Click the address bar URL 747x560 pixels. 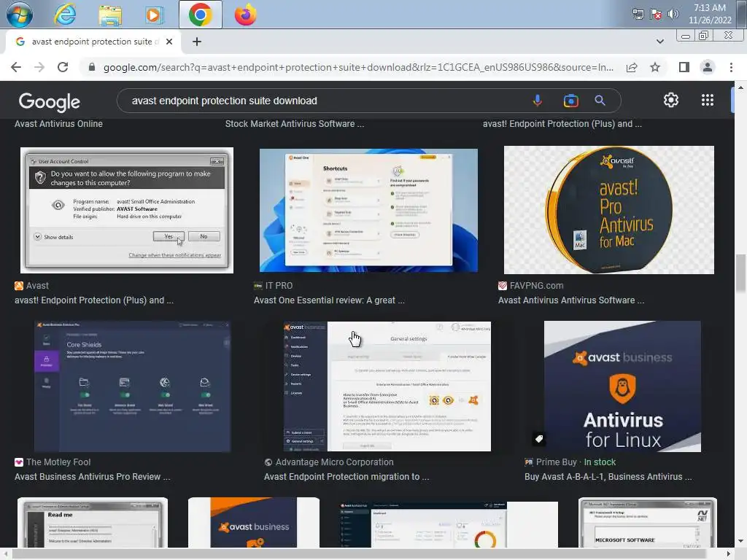point(358,67)
